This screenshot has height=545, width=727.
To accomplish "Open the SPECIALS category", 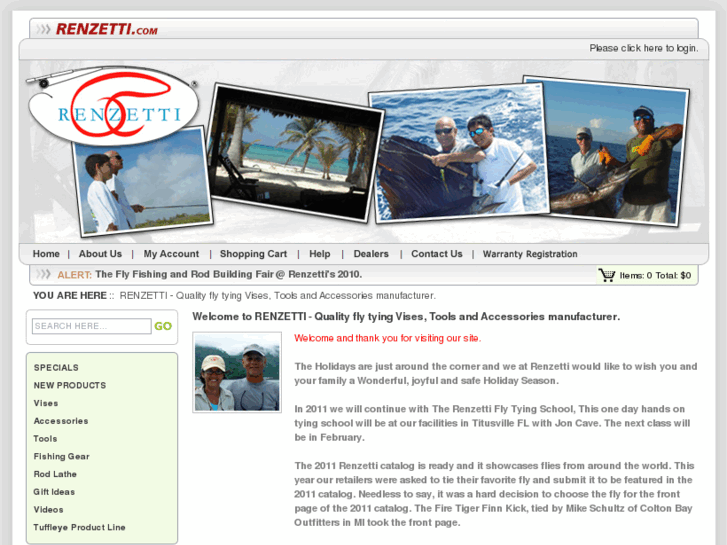I will pos(56,367).
